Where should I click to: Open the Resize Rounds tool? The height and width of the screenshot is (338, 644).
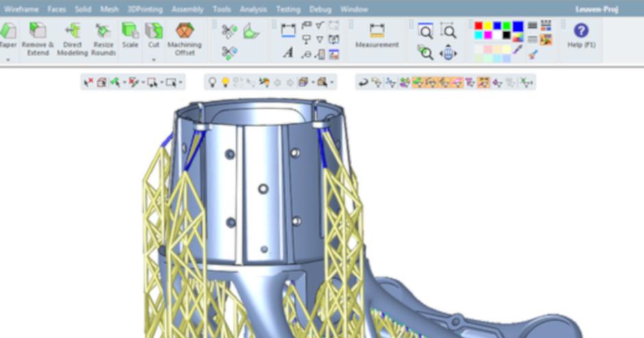[x=103, y=38]
